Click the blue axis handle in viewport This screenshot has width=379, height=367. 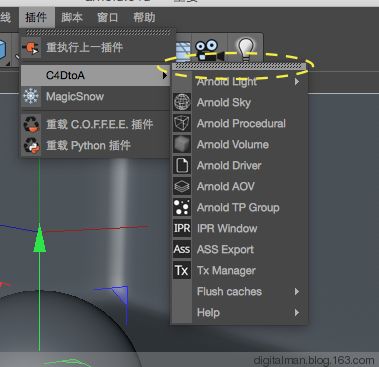pos(120,295)
